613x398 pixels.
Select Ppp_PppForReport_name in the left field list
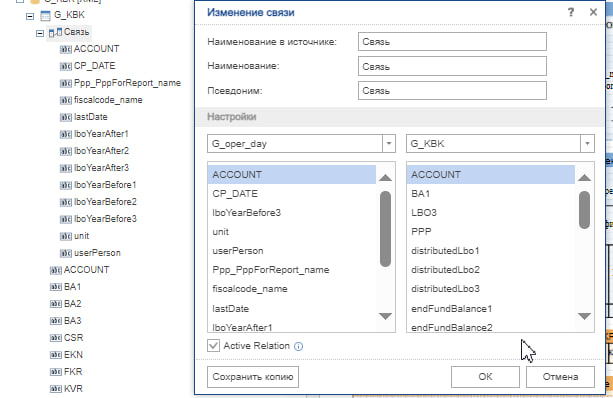pyautogui.click(x=292, y=270)
